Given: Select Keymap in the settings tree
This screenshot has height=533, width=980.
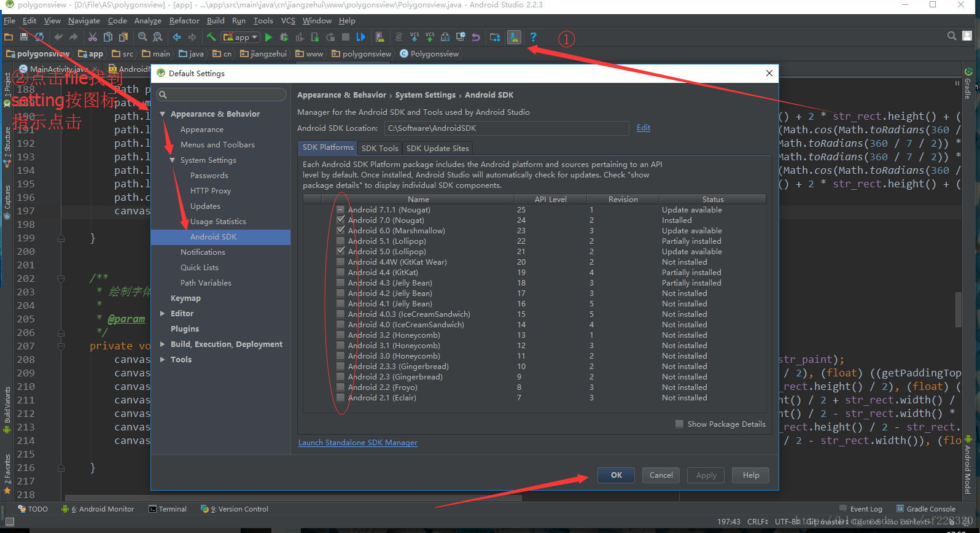Looking at the screenshot, I should tap(185, 298).
